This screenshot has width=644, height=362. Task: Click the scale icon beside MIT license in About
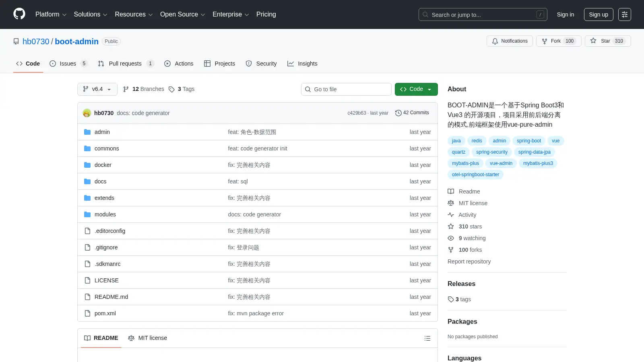point(451,203)
